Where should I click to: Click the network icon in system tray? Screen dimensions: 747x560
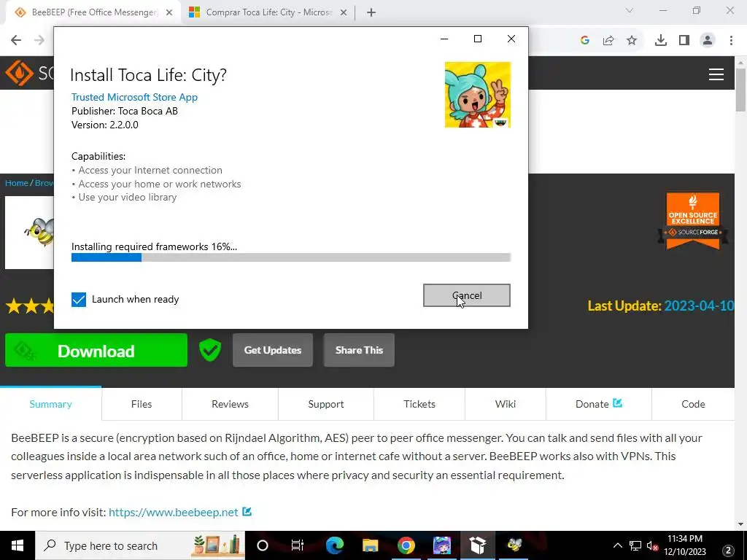(635, 545)
